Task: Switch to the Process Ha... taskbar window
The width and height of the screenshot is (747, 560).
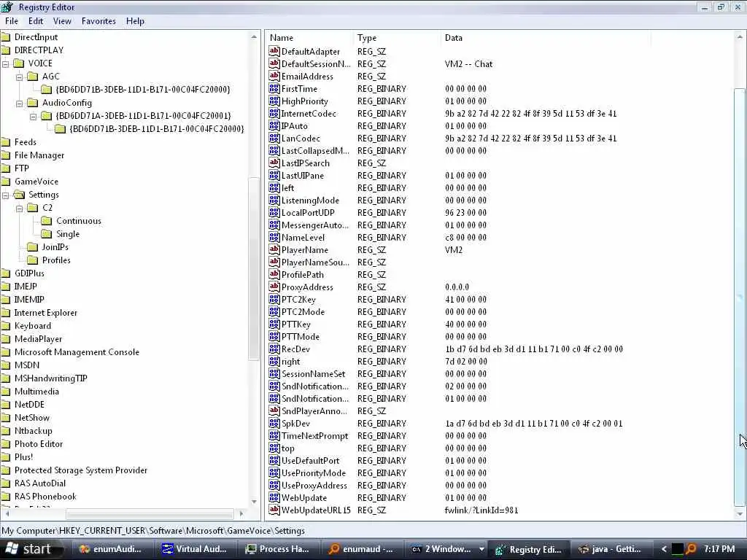Action: (279, 549)
